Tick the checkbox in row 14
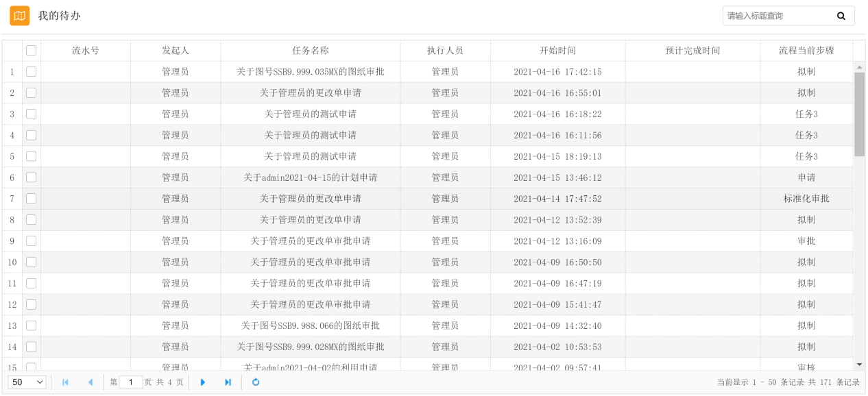This screenshot has width=868, height=396. (x=32, y=347)
